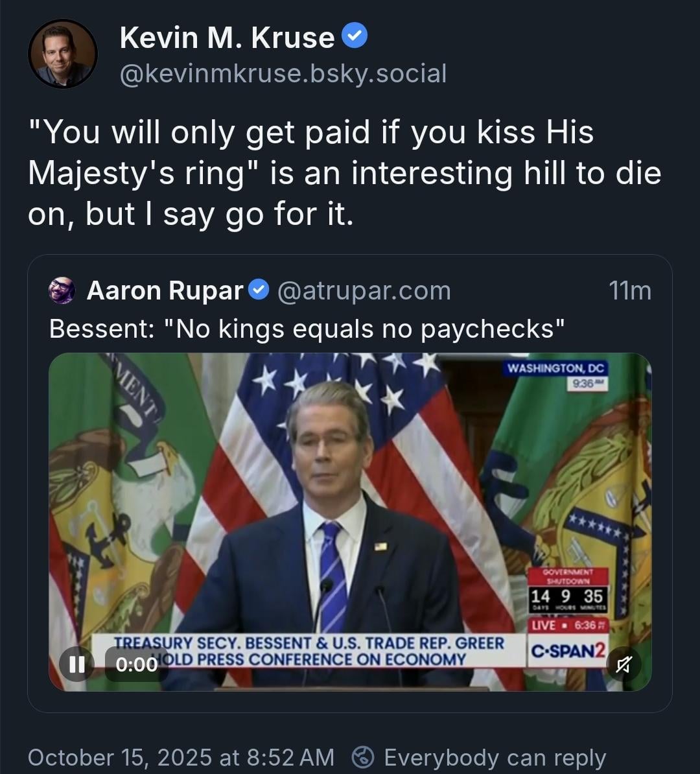The height and width of the screenshot is (774, 700).
Task: Open the Aaron Rupar author name
Action: coord(165,290)
